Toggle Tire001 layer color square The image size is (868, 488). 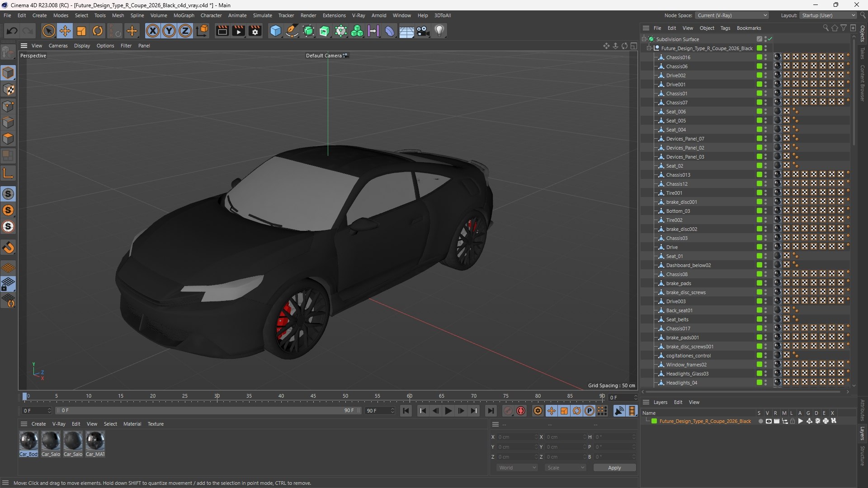coord(759,193)
